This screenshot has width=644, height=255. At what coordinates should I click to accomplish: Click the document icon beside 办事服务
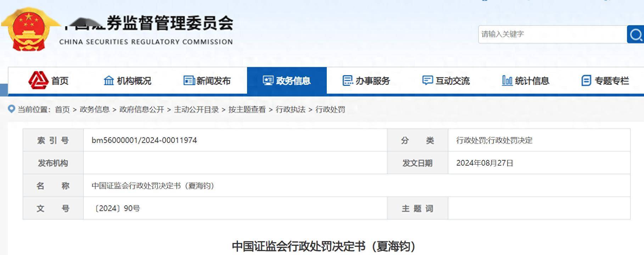coord(348,81)
